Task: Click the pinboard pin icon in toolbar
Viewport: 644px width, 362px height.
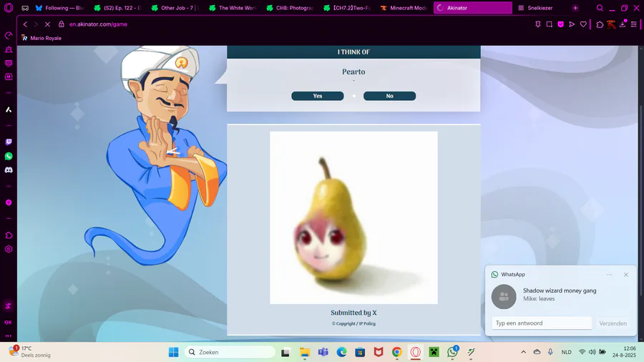Action: coord(537,24)
